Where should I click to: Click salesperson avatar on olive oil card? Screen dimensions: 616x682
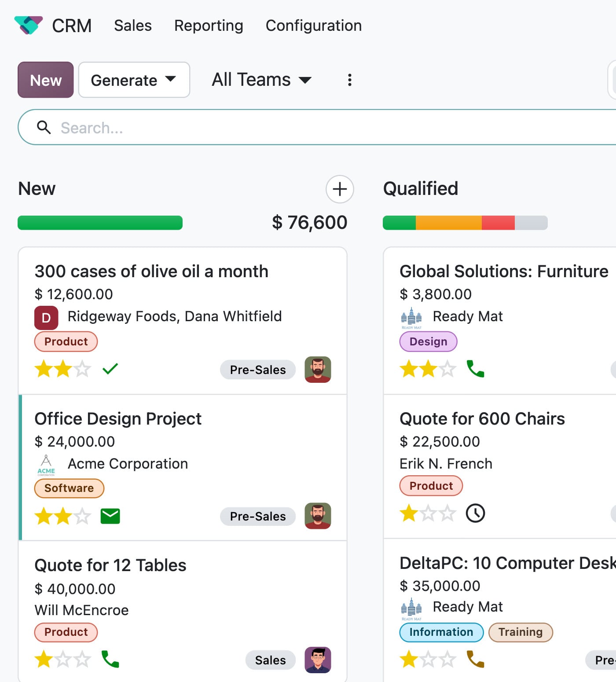[x=318, y=370]
